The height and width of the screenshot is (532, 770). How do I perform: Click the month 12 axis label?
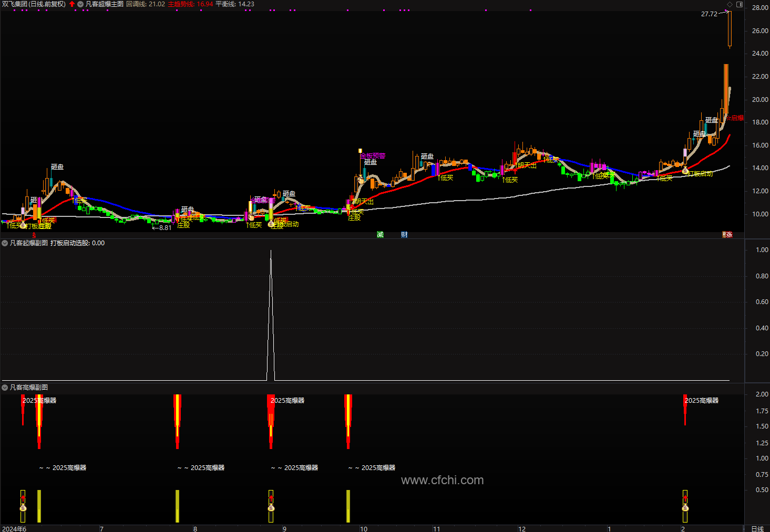[522, 529]
